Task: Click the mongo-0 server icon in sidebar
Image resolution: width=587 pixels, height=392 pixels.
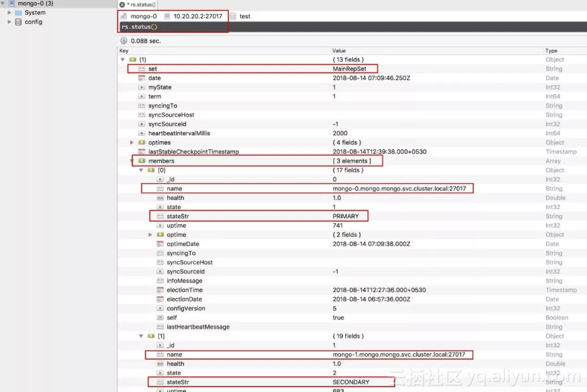Action: (x=11, y=3)
